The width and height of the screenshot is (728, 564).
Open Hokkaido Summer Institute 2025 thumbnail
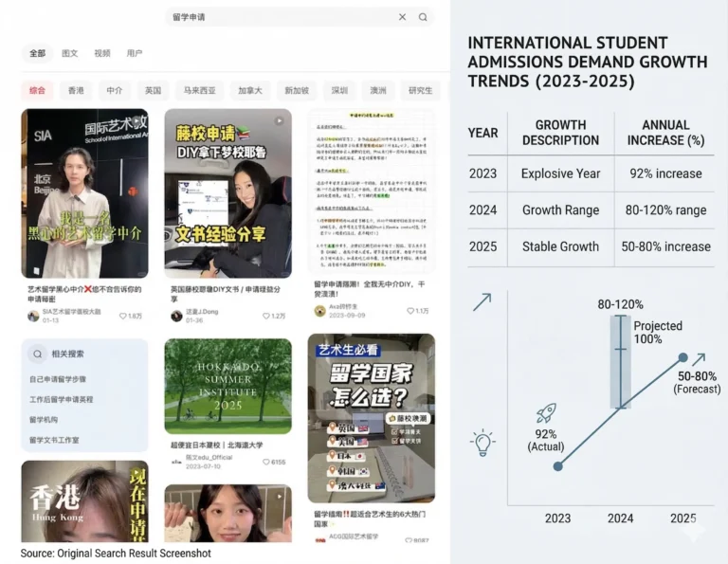coord(227,386)
